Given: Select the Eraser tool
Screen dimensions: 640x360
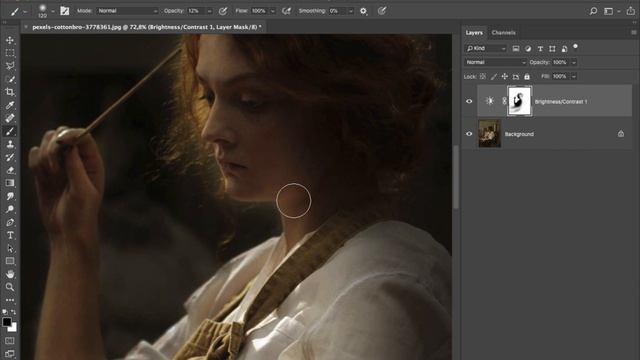Looking at the screenshot, I should [10, 170].
